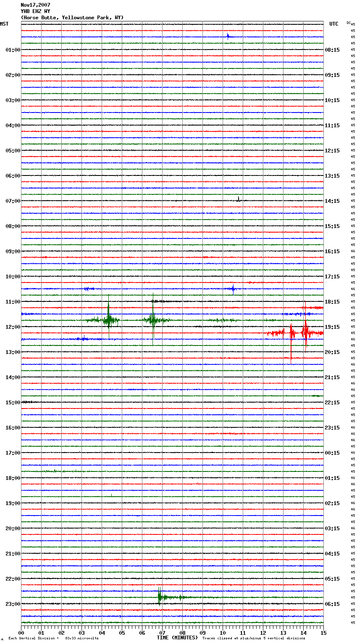
Task: Click minute tick label 12 on bottom axis
Action: tap(263, 633)
